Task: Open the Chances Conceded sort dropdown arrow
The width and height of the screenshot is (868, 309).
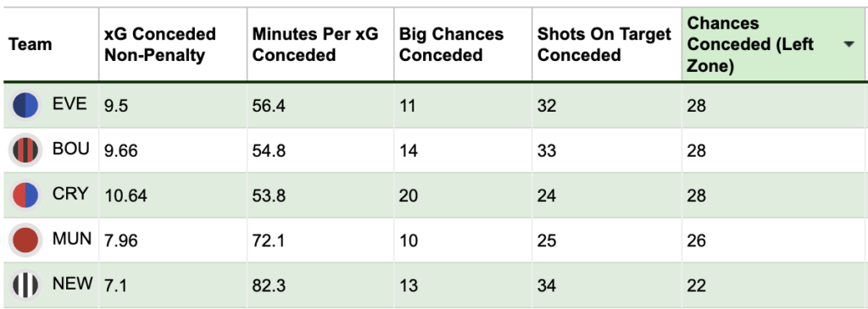Action: (849, 45)
